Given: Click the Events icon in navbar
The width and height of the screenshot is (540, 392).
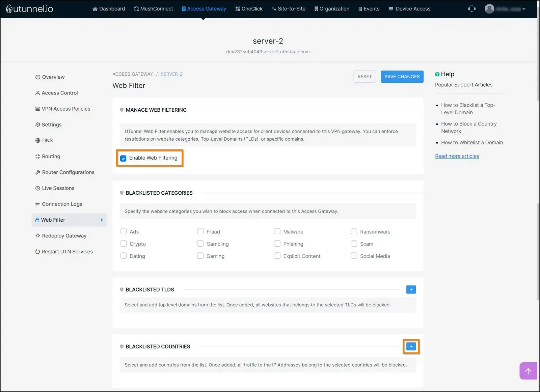Looking at the screenshot, I should tap(360, 9).
